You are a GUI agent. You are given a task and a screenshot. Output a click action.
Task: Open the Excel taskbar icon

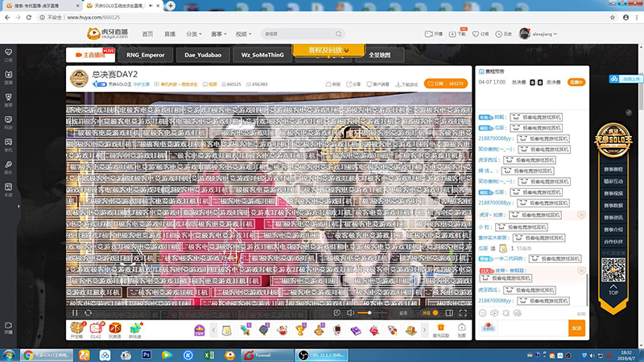tap(209, 355)
